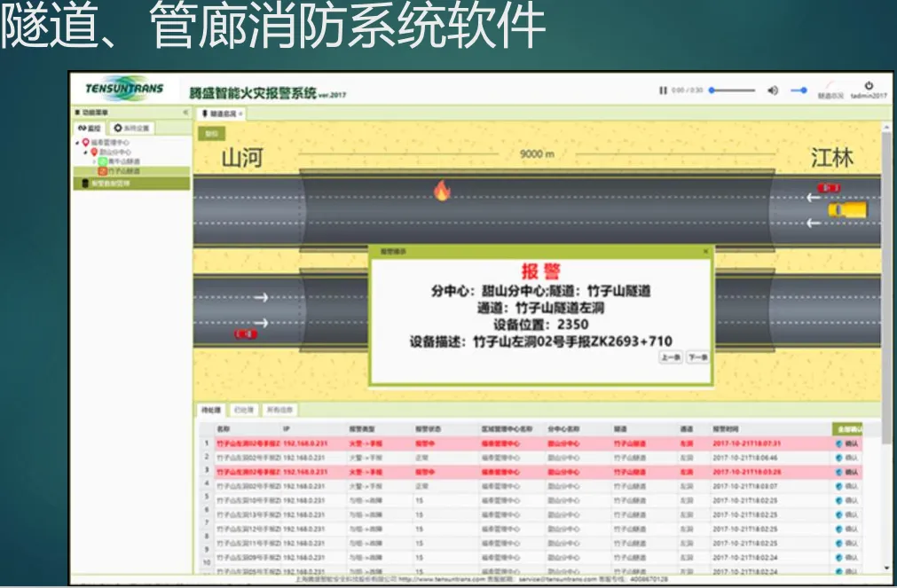Collapse the top-level management center tree node
The height and width of the screenshot is (588, 897).
click(x=76, y=142)
